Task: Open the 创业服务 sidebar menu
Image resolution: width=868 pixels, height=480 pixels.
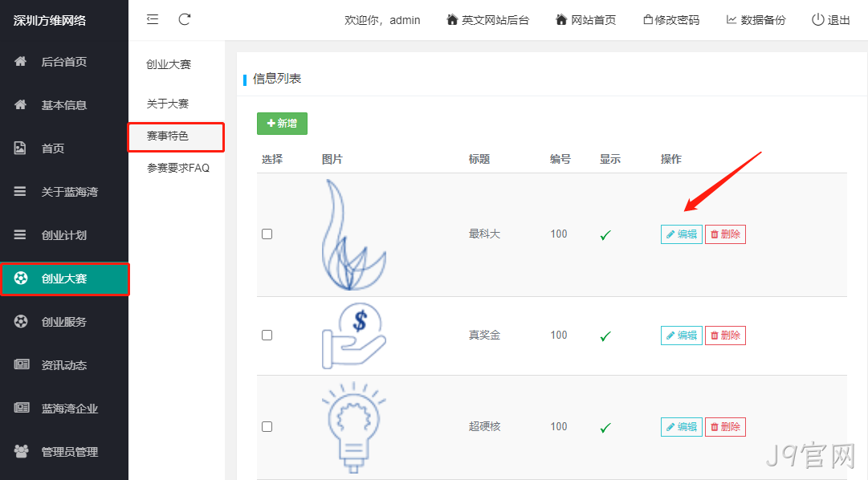Action: 64,322
